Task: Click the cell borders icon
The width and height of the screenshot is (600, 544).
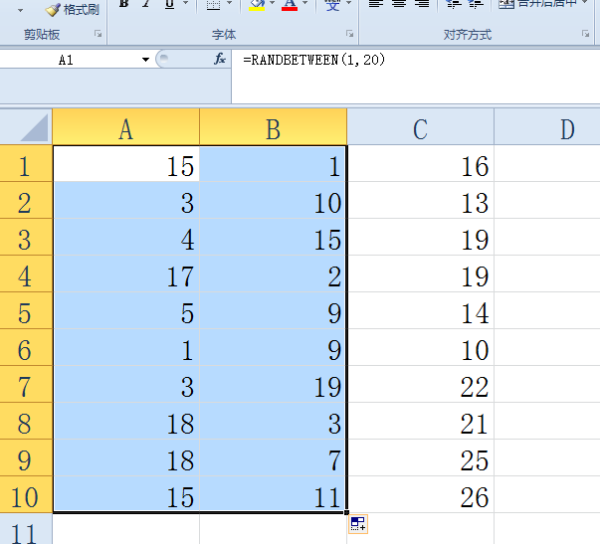Action: click(x=213, y=5)
